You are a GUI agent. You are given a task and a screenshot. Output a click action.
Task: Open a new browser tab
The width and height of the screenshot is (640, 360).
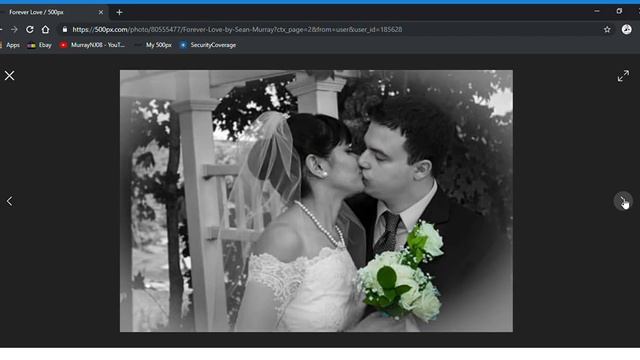(119, 12)
